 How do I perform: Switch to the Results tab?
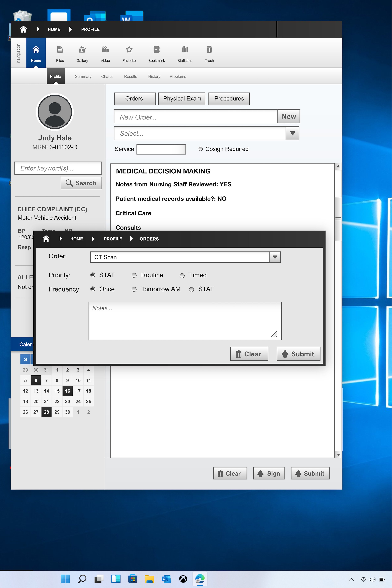(x=130, y=77)
